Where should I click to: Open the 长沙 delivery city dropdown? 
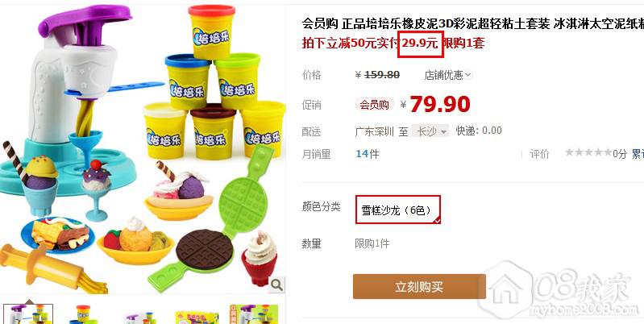pos(430,131)
